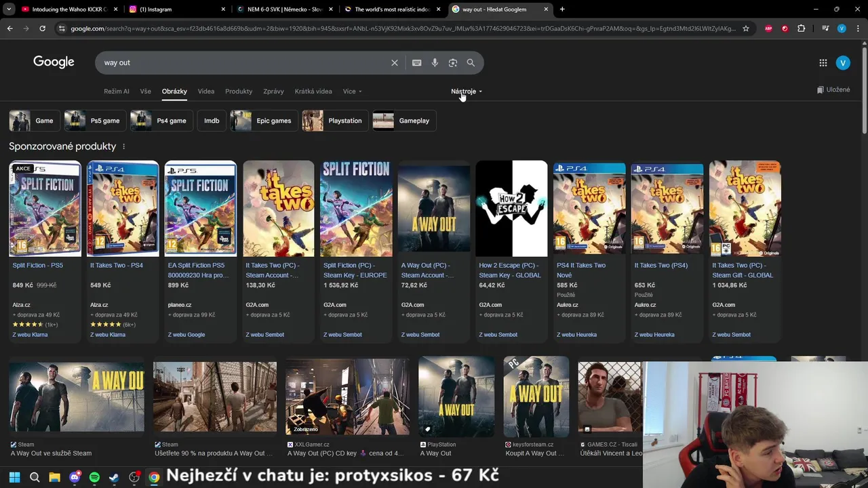This screenshot has height=488, width=868.
Task: Open the Windows Start menu
Action: point(14,477)
